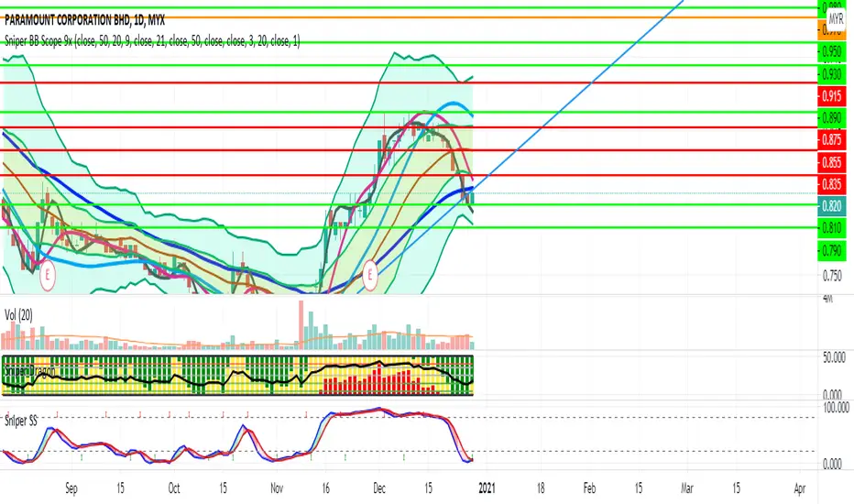Click the 16 date label after Nov
Image resolution: width=854 pixels, height=504 pixels.
click(325, 488)
